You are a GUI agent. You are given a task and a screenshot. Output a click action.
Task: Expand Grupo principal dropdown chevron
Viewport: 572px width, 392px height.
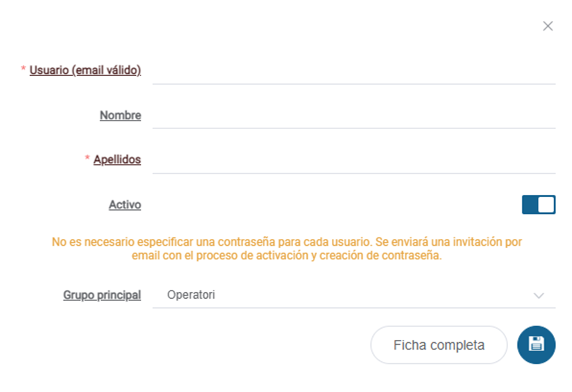(x=539, y=296)
